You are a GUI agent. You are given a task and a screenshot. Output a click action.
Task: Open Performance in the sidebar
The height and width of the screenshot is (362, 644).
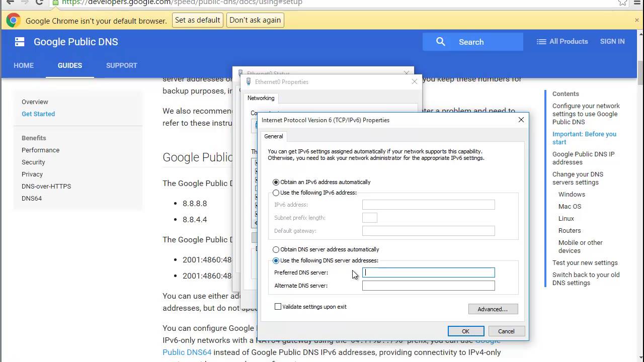[x=40, y=150]
